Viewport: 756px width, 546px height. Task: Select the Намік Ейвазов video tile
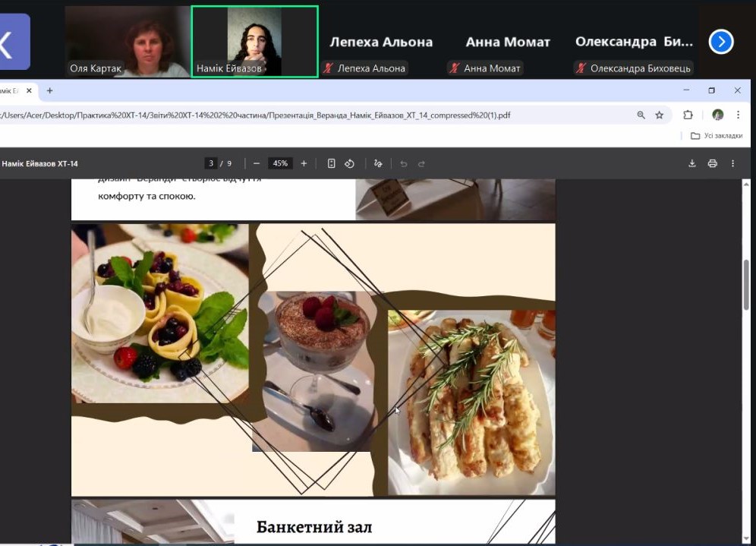coord(254,42)
